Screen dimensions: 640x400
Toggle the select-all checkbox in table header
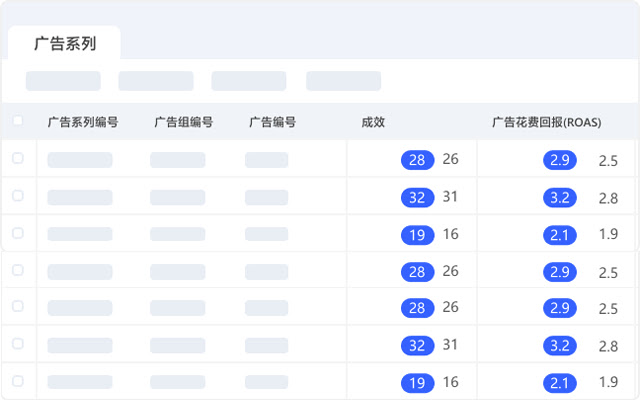[18, 121]
